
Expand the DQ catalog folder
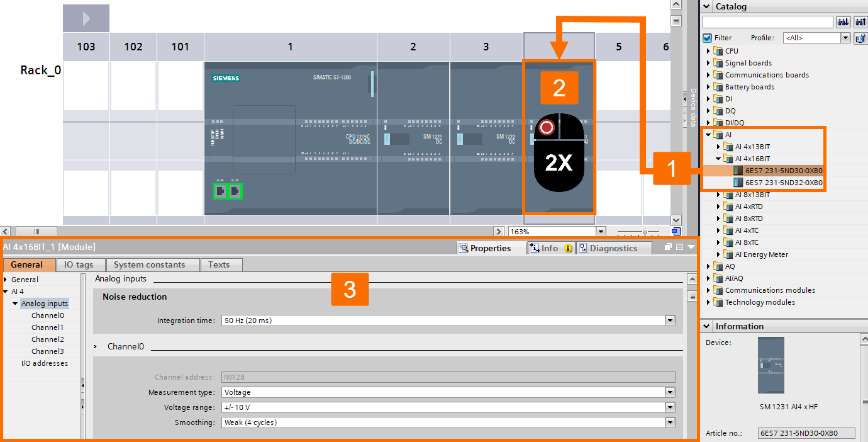[x=708, y=111]
